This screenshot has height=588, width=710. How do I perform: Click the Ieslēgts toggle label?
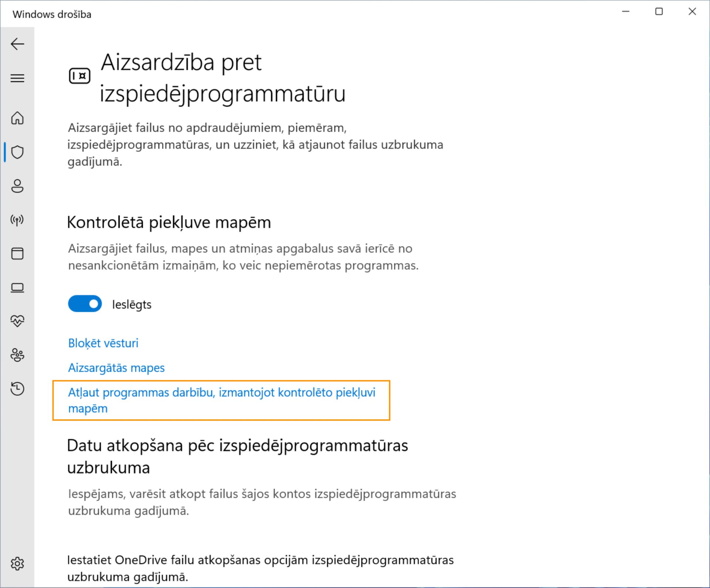(132, 305)
